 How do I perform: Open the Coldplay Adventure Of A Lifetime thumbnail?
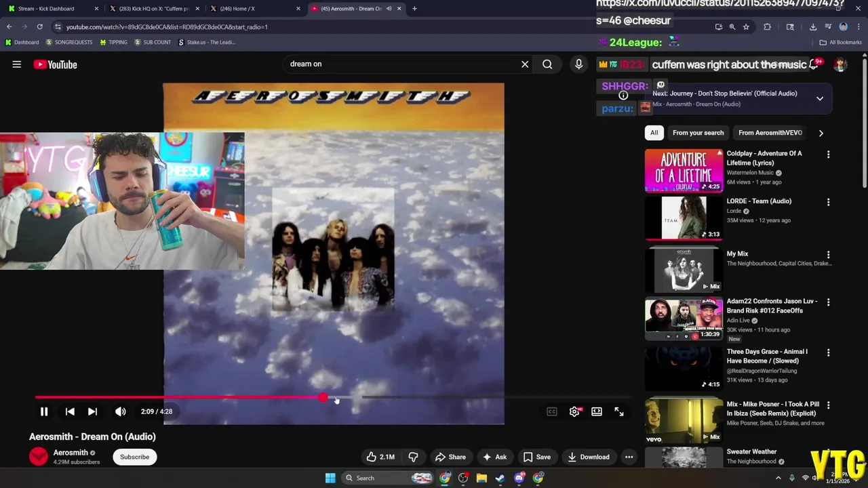click(684, 171)
